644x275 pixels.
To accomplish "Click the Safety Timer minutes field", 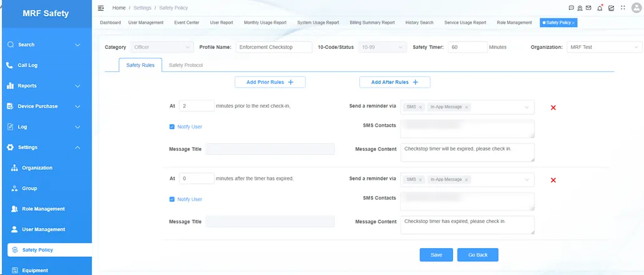I will pyautogui.click(x=468, y=47).
